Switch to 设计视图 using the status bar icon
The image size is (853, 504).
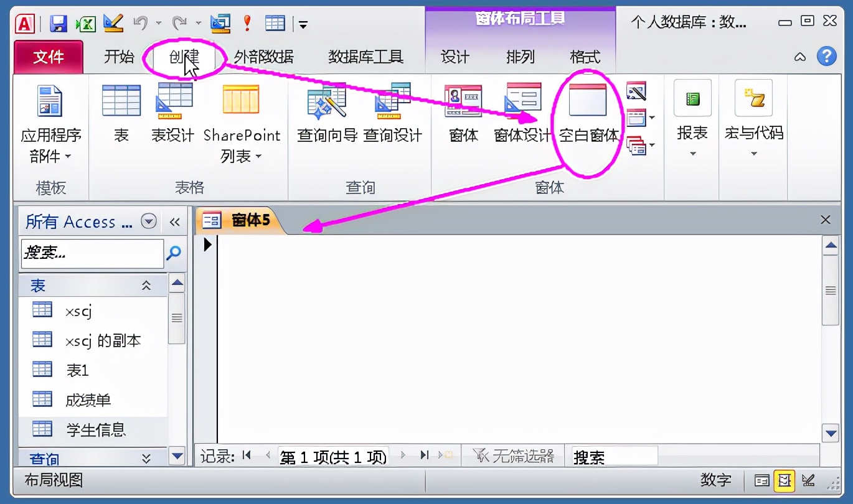[808, 480]
